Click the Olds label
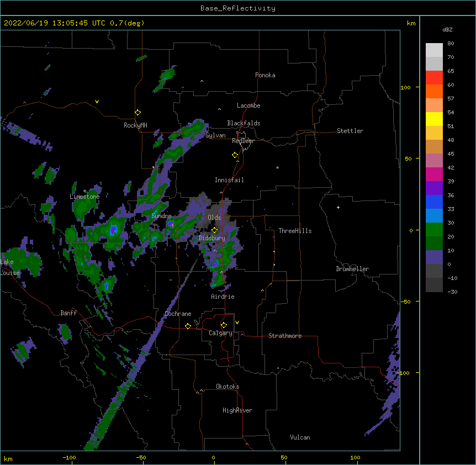 point(214,218)
